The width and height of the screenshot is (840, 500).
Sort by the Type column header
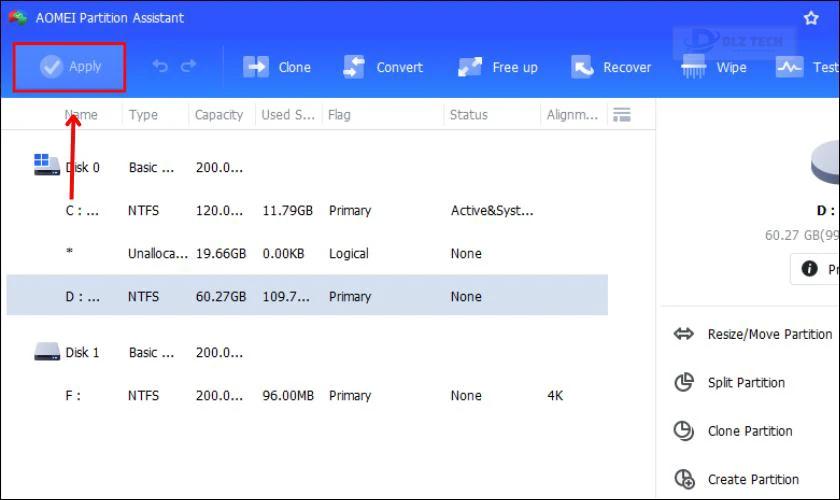(143, 115)
